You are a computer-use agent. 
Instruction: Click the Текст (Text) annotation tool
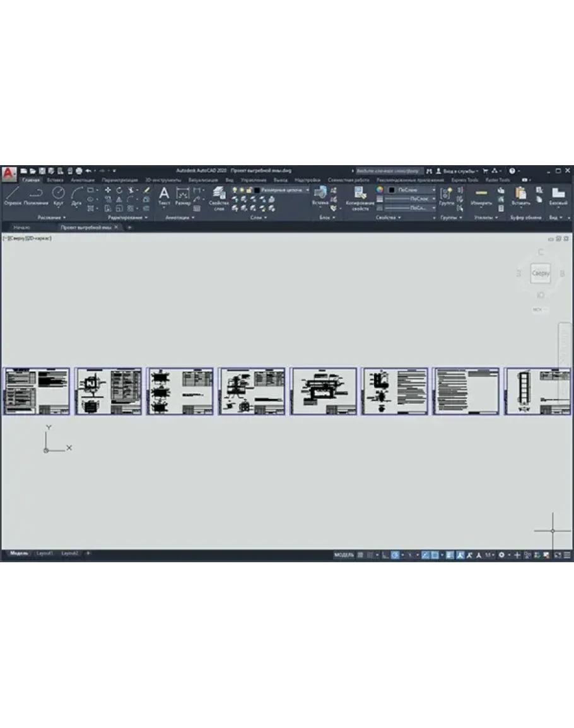164,194
